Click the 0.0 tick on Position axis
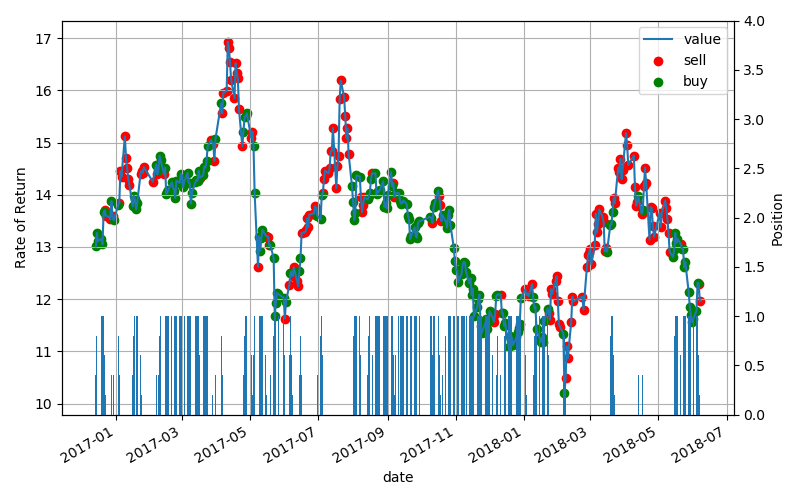The height and width of the screenshot is (500, 800). [x=752, y=415]
